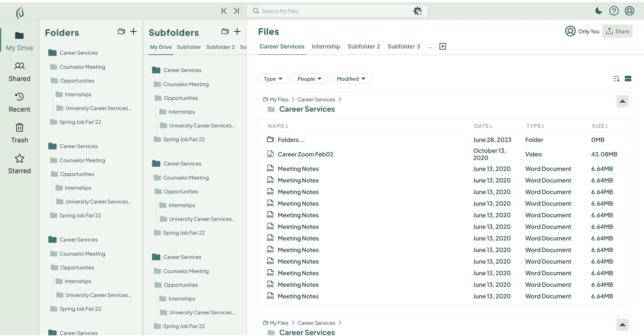Click Career Services breadcrumb in first group
Screen dimensions: 644x336
[316, 100]
